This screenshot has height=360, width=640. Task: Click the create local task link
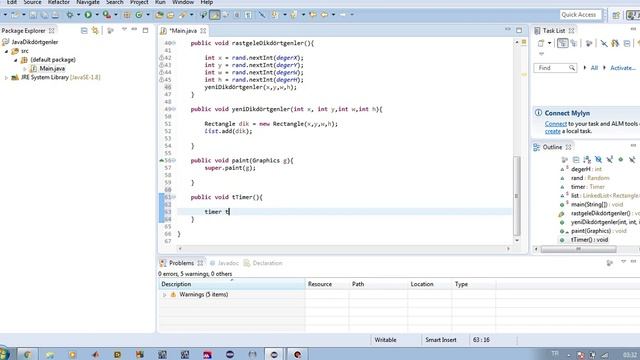tap(553, 131)
